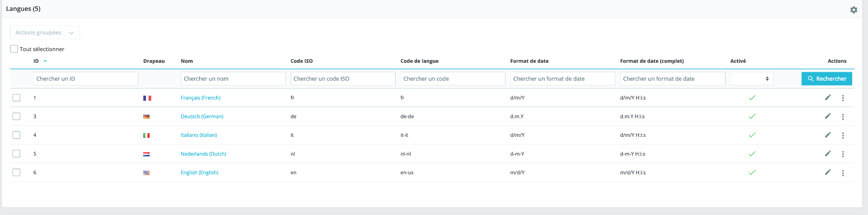Viewport: 868px width, 215px height.
Task: Open the Activé filter select box
Action: pos(752,79)
